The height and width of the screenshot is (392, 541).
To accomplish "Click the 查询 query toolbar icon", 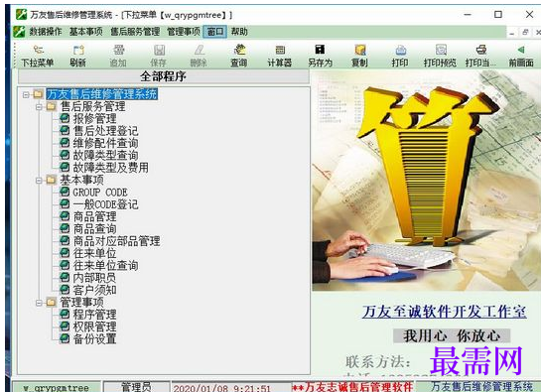I will click(239, 56).
